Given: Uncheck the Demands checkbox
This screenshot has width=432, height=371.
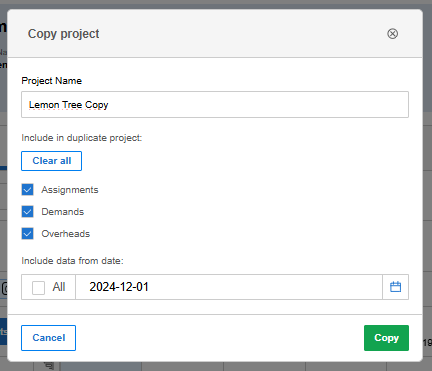Looking at the screenshot, I should 27,212.
